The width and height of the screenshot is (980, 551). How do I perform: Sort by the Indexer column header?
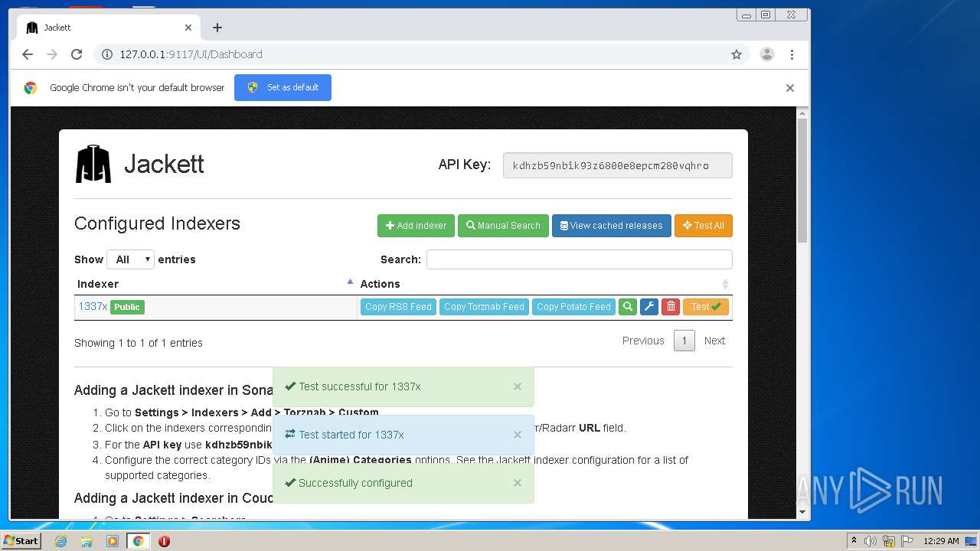click(x=215, y=284)
